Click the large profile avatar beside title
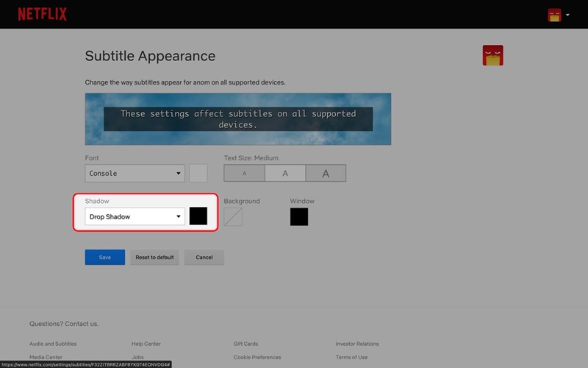The image size is (588, 368). coord(492,56)
